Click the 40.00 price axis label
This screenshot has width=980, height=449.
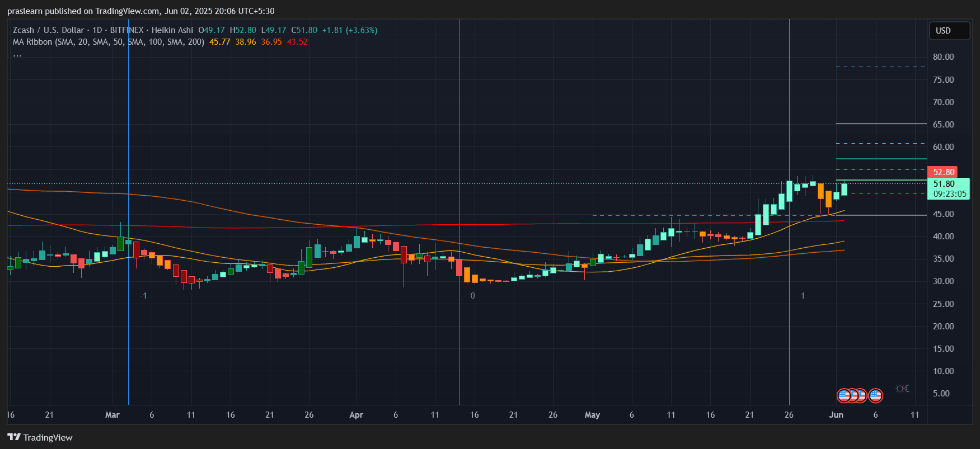point(944,237)
